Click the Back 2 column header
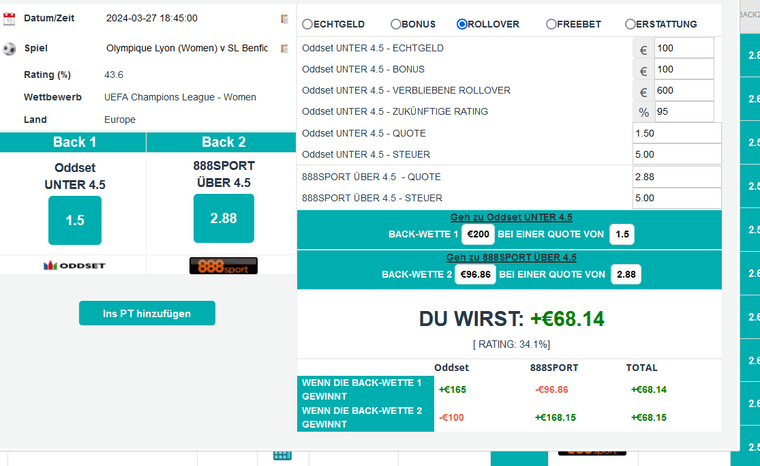This screenshot has width=760, height=466. pyautogui.click(x=222, y=142)
